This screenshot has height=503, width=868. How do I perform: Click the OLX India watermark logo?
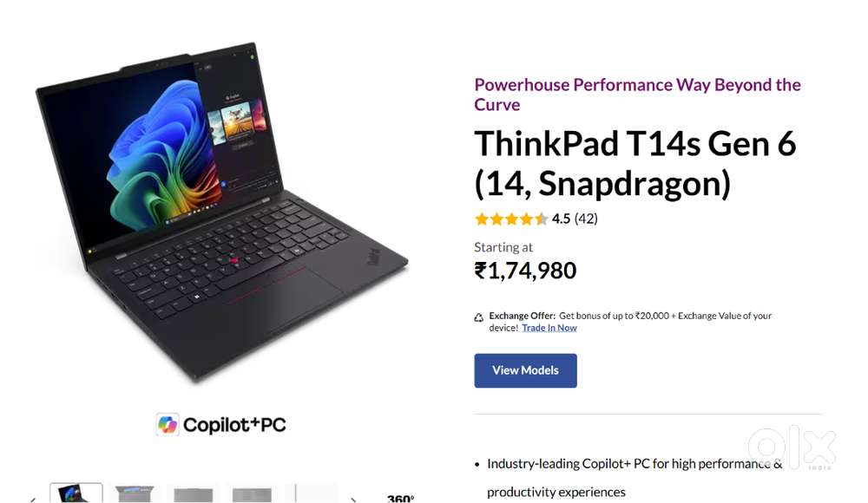click(x=792, y=447)
